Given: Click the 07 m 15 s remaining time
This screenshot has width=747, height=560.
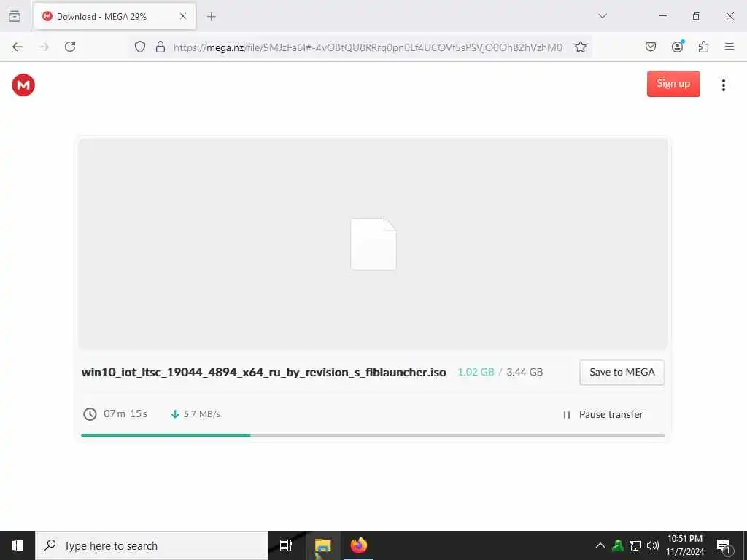Looking at the screenshot, I should pos(125,413).
